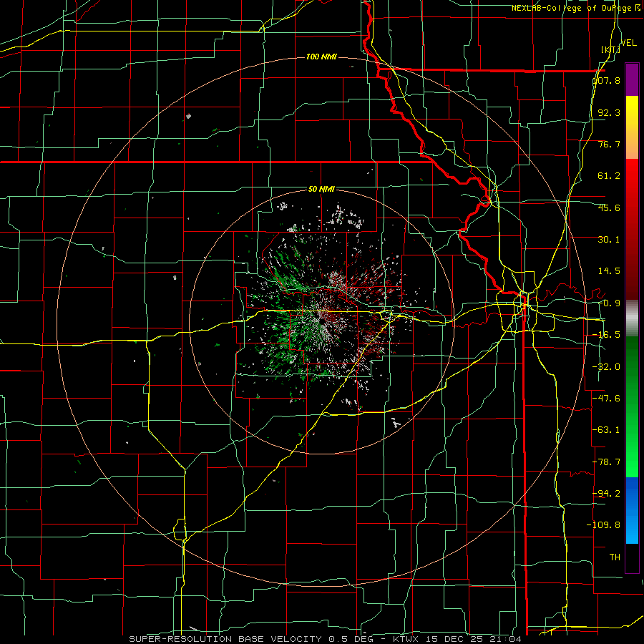Click the -78.7 velocity scale value
The image size is (644, 644).
[x=607, y=462]
